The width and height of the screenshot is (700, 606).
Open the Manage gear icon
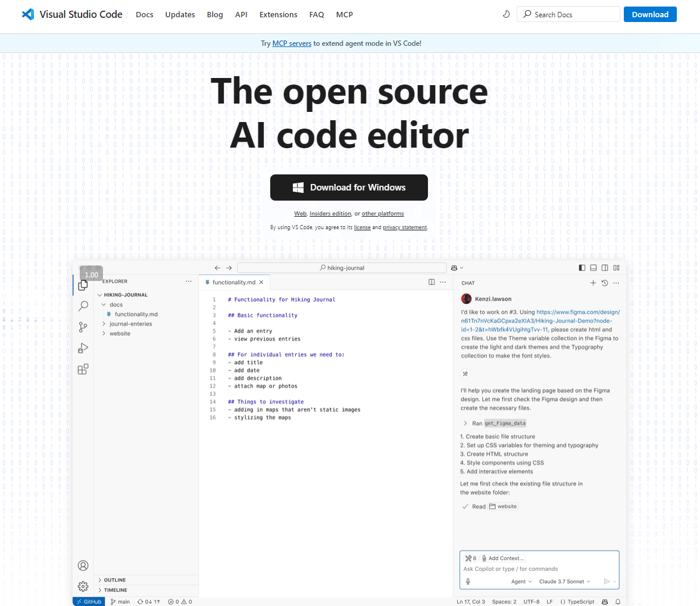pos(83,586)
